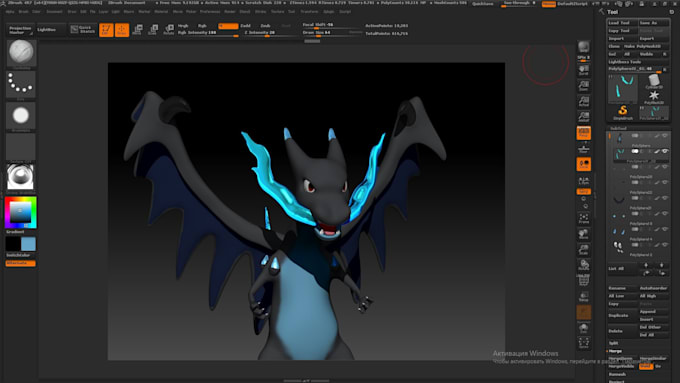
Task: Click Save As in Tool panel
Action: pos(654,23)
